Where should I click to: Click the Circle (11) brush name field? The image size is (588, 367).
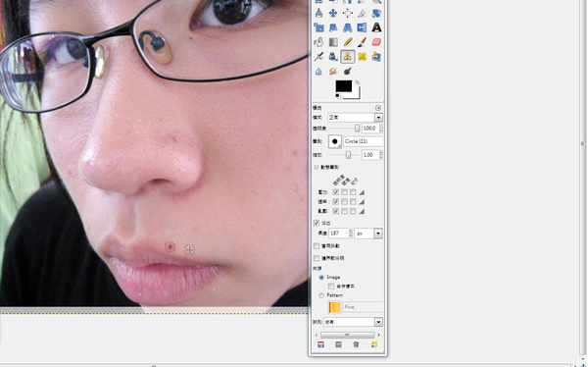click(x=363, y=141)
